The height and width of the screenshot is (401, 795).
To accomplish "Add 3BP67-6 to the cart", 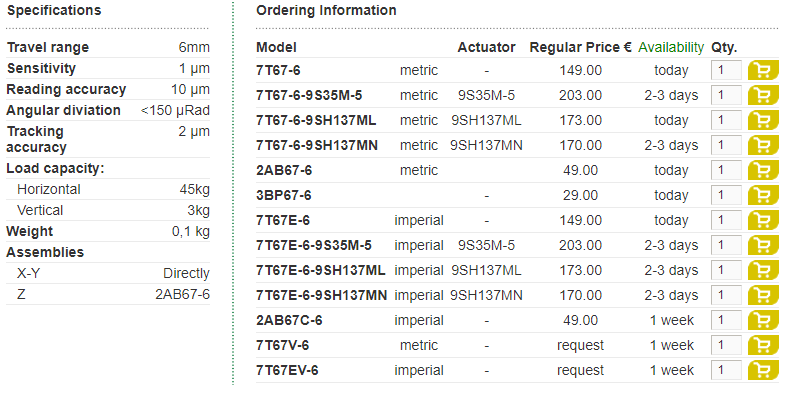I will [x=763, y=195].
